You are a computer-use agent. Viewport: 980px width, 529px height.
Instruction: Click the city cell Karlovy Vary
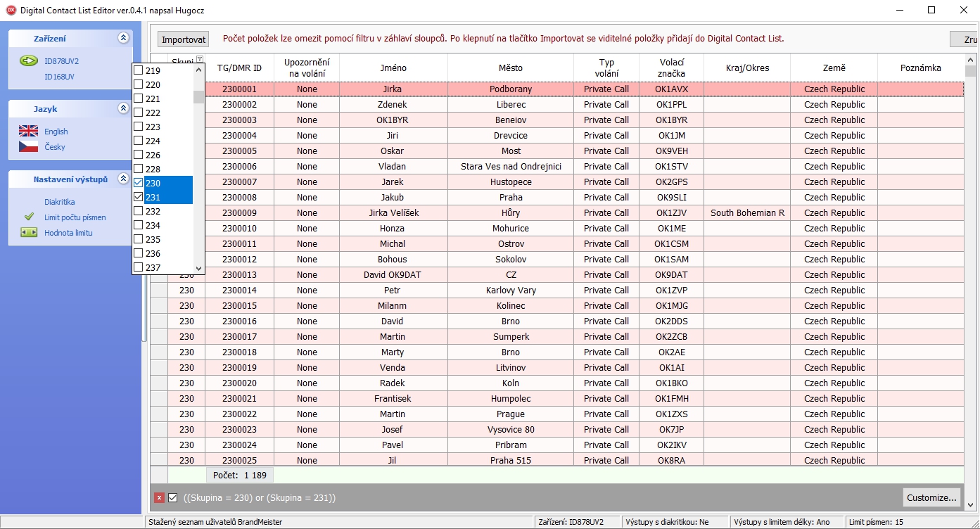tap(511, 291)
